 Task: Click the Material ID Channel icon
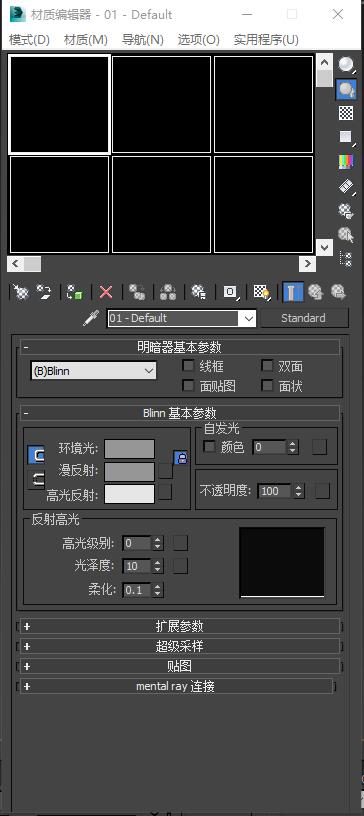click(230, 292)
